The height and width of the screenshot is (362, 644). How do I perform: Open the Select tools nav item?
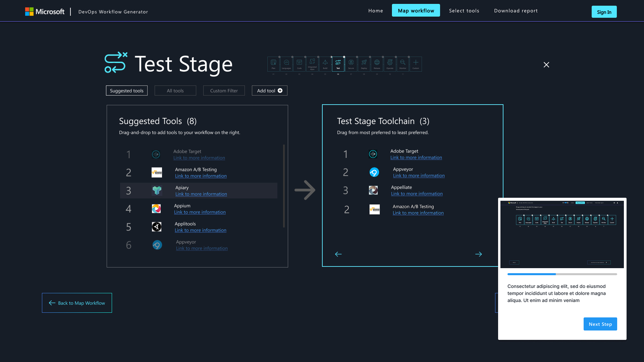[464, 11]
